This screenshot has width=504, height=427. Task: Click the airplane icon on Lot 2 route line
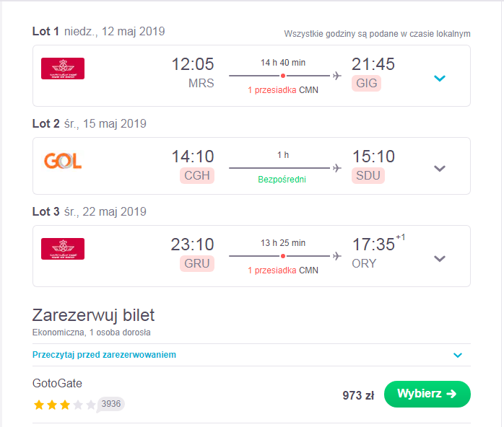pos(337,168)
